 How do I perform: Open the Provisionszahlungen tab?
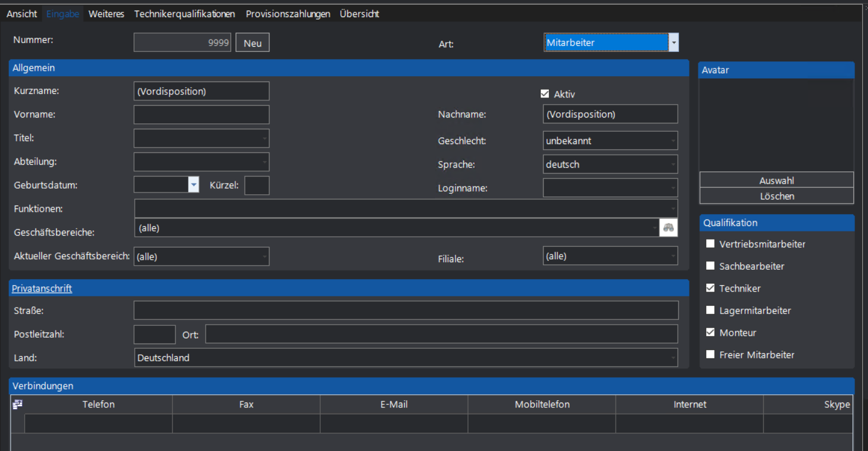(x=288, y=14)
